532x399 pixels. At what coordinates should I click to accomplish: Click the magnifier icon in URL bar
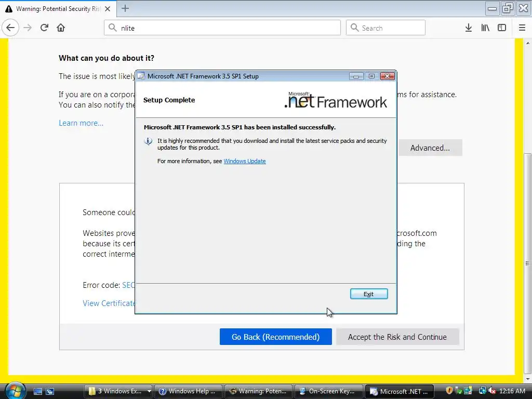click(x=113, y=28)
